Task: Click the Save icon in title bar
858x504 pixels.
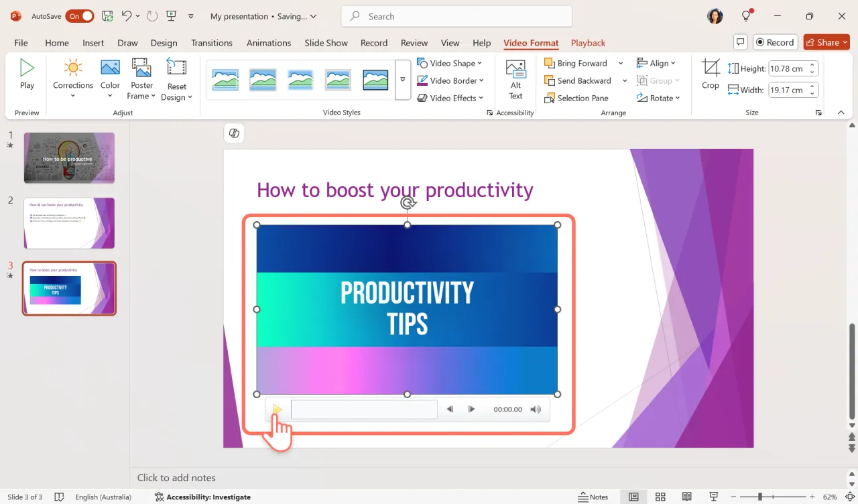Action: [107, 16]
